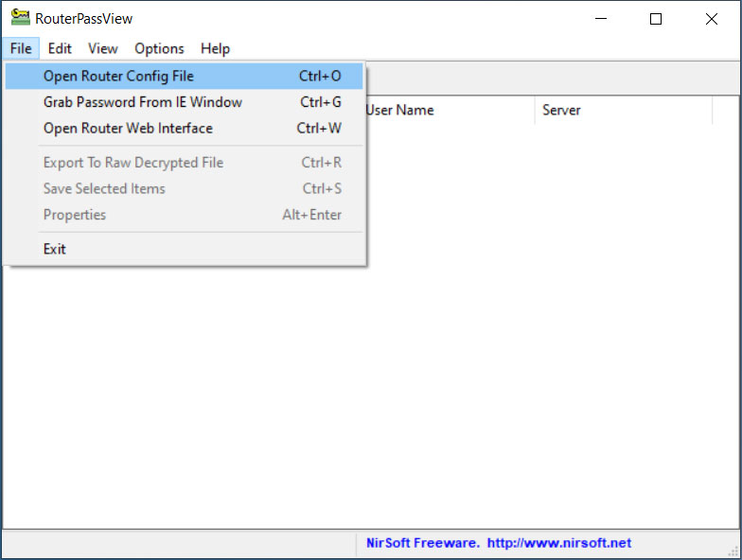Select Exit in File menu
The height and width of the screenshot is (560, 742).
184,250
